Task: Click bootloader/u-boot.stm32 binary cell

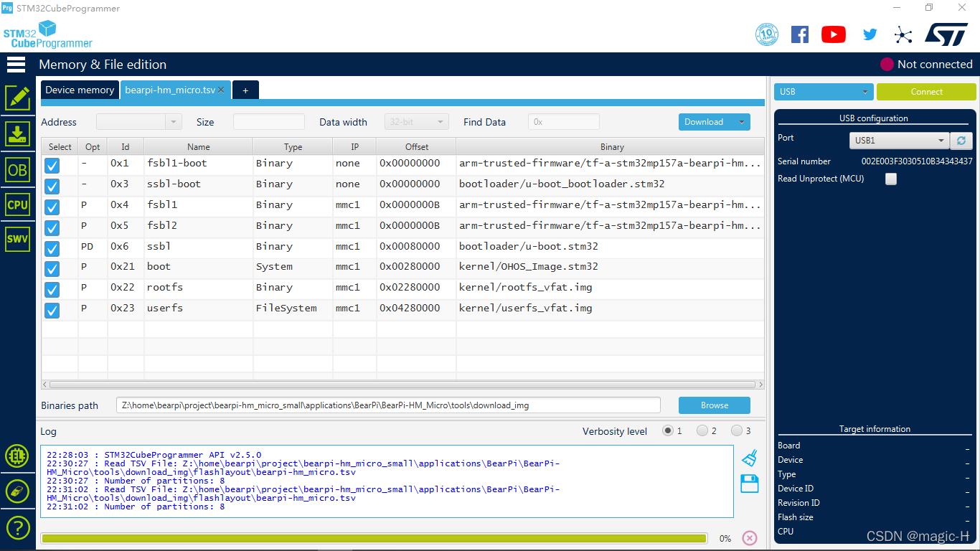Action: click(529, 246)
